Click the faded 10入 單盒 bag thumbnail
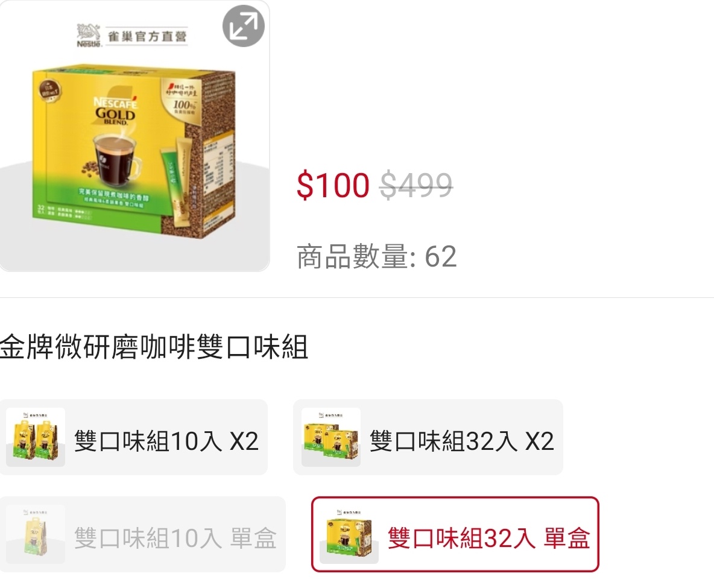 click(x=36, y=535)
